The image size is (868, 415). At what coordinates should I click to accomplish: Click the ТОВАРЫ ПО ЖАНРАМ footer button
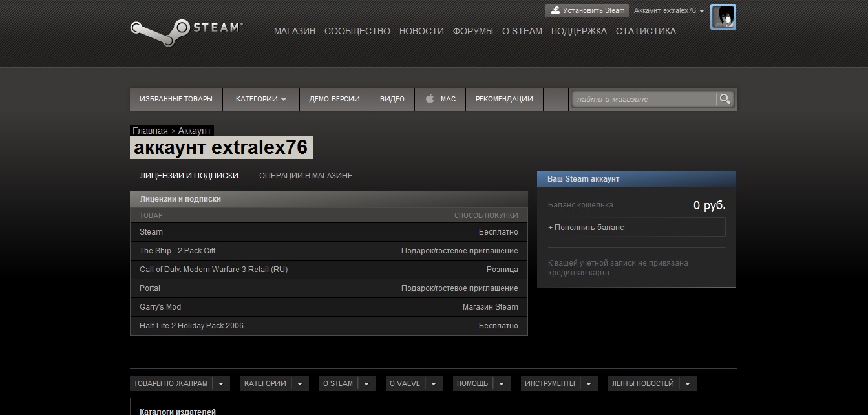(x=171, y=383)
